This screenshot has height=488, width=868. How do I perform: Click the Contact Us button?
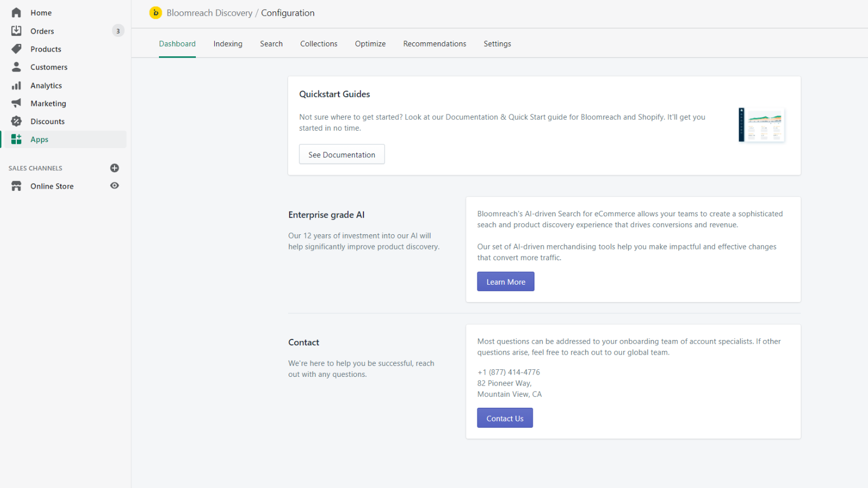(505, 418)
